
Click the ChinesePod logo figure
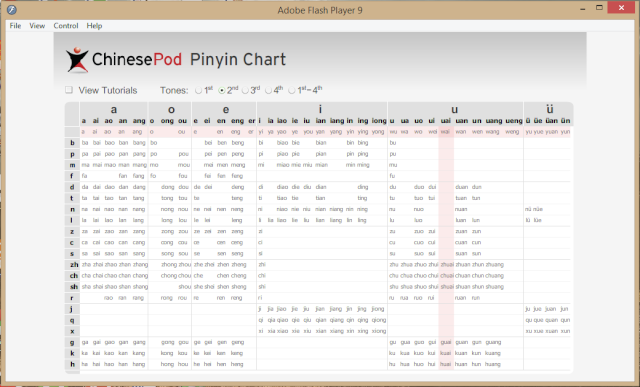(x=77, y=60)
